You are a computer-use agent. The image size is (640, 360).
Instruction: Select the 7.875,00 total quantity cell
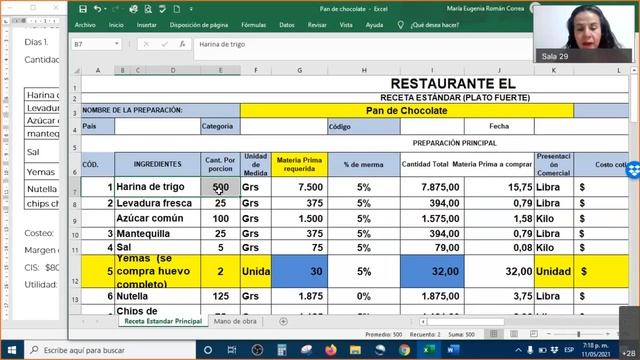click(x=432, y=187)
